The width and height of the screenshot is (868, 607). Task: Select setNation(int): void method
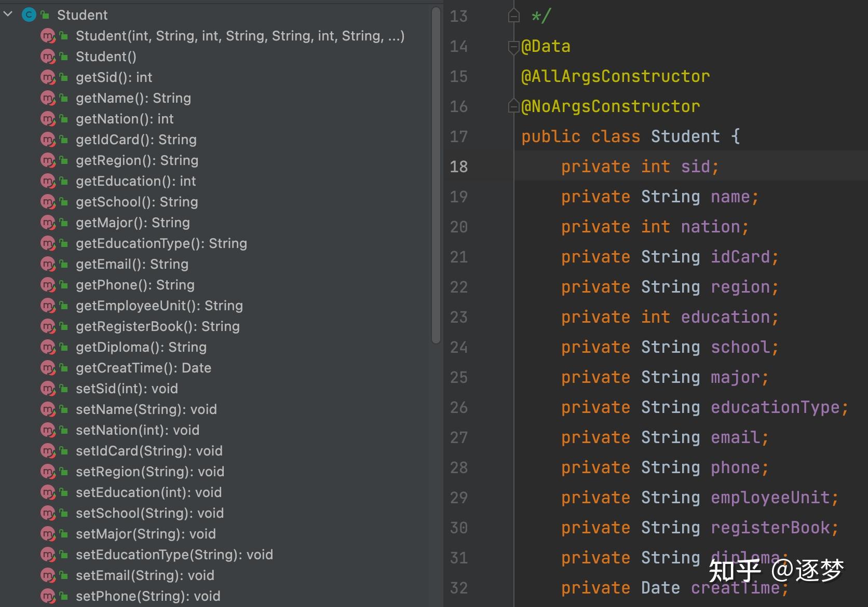(x=138, y=430)
